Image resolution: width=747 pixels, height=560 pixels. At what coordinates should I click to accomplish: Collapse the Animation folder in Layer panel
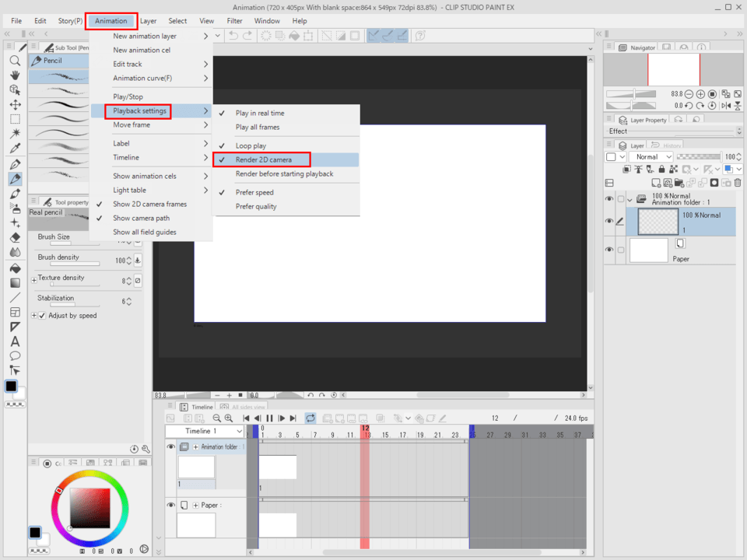point(630,200)
